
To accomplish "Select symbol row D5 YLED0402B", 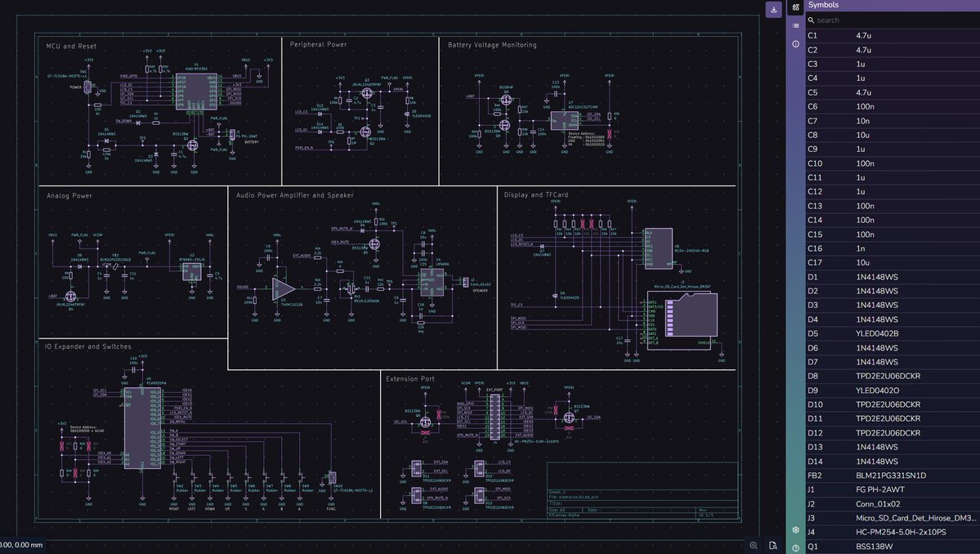I will [893, 333].
